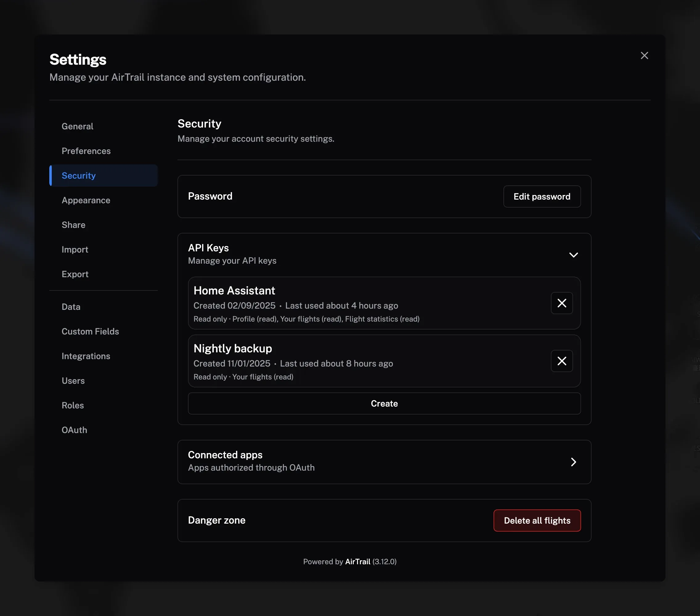Click the Edit password button
700x616 pixels.
click(x=542, y=197)
